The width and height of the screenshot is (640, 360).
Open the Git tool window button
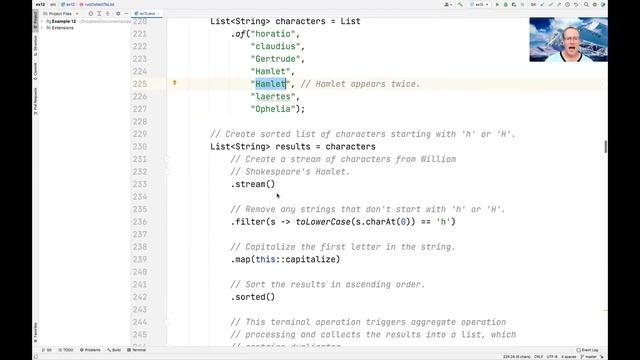tap(47, 350)
